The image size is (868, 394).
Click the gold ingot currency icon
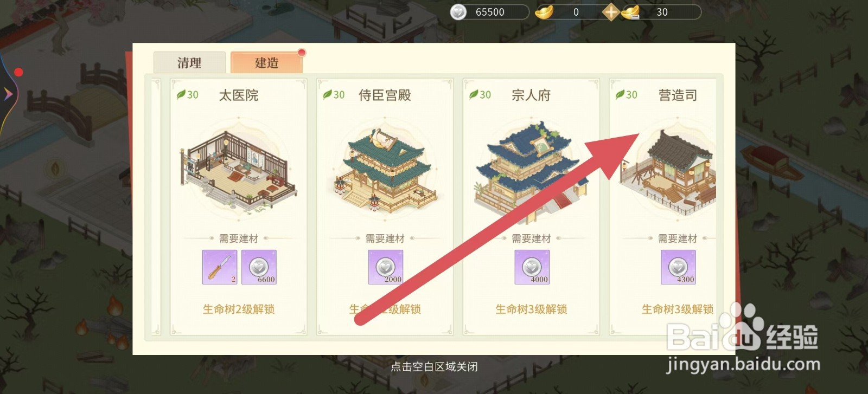coord(544,12)
